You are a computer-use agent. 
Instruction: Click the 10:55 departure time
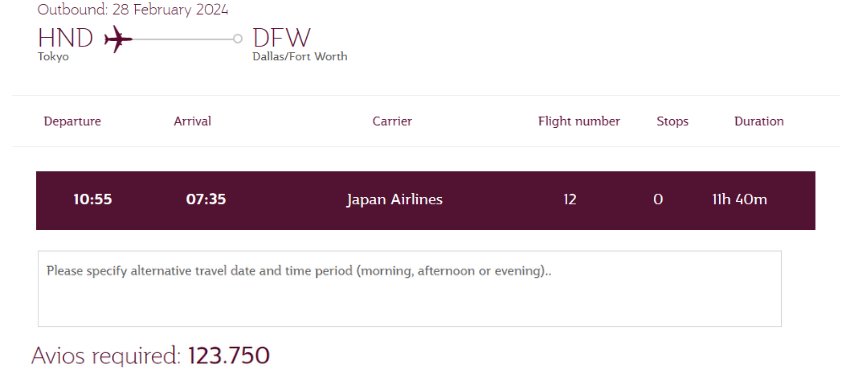click(x=93, y=199)
